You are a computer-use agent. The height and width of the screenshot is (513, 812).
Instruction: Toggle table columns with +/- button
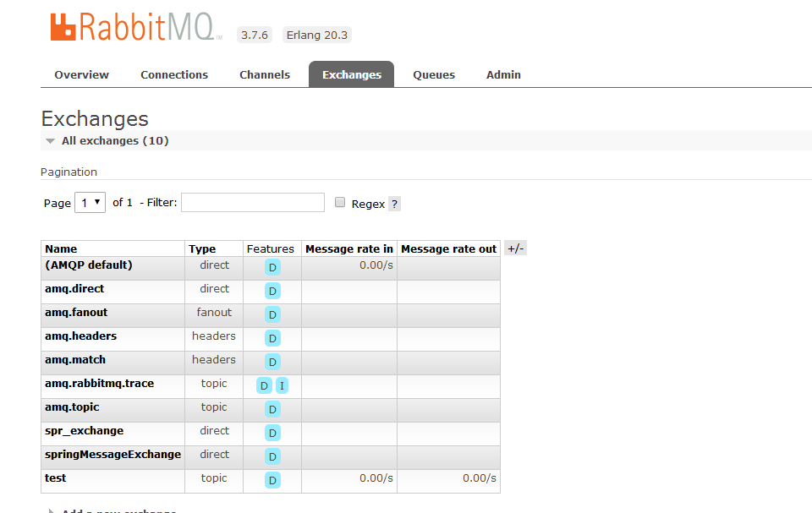click(515, 248)
